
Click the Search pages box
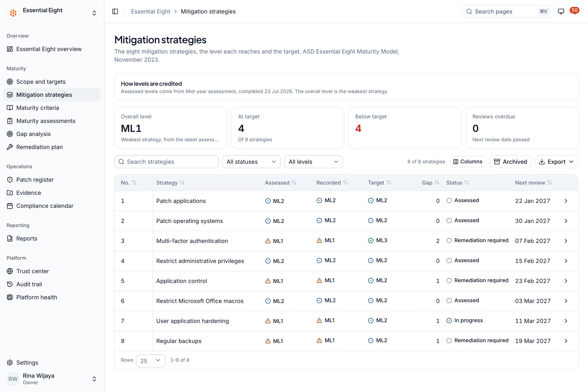click(x=508, y=12)
